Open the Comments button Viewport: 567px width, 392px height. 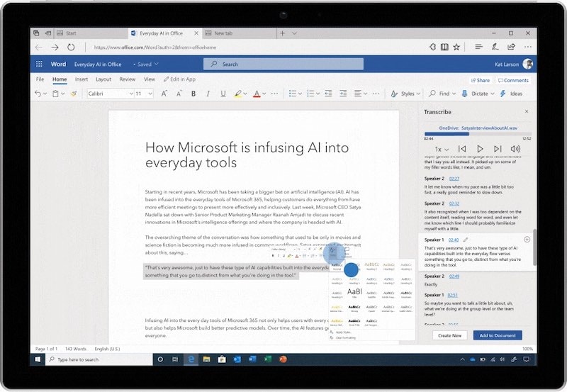(513, 80)
